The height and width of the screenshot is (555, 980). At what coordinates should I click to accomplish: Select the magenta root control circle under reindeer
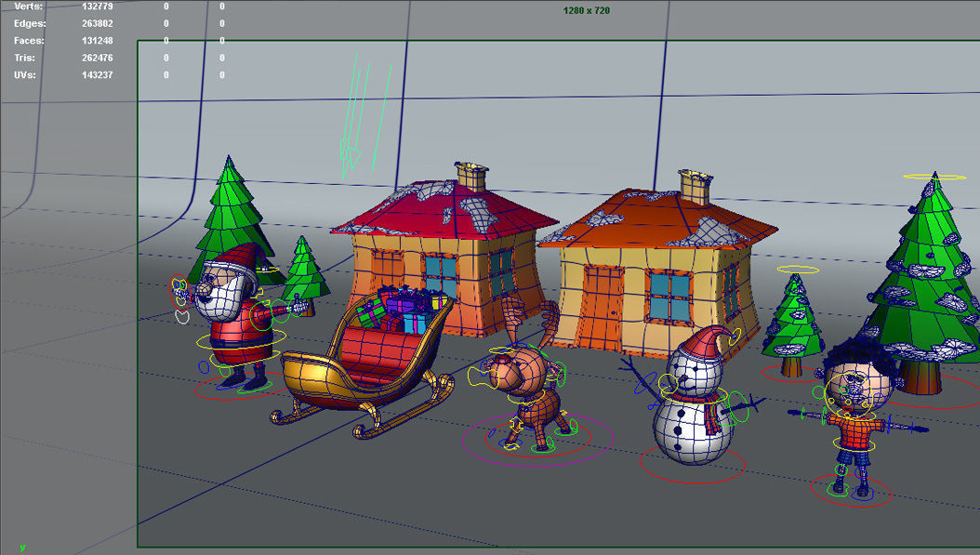point(537,440)
